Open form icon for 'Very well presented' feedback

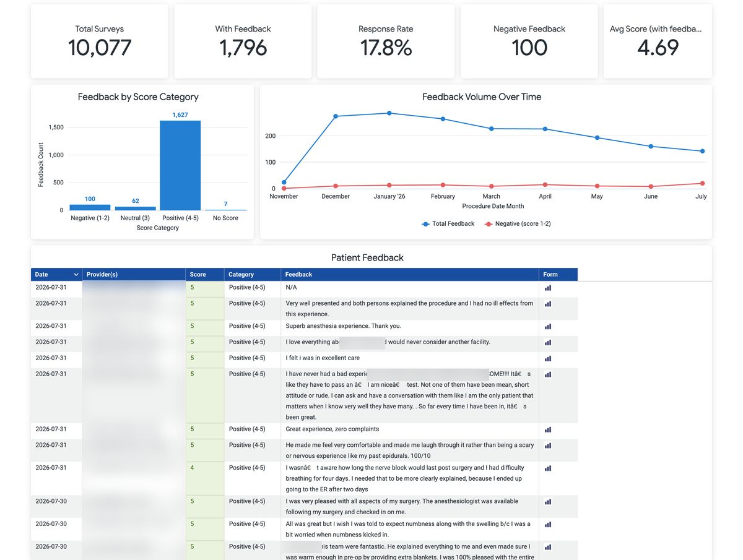coord(548,304)
